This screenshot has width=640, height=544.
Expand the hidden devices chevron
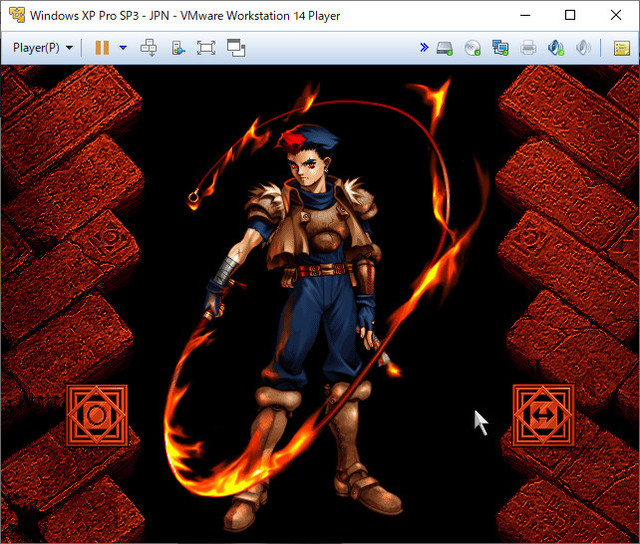(424, 47)
